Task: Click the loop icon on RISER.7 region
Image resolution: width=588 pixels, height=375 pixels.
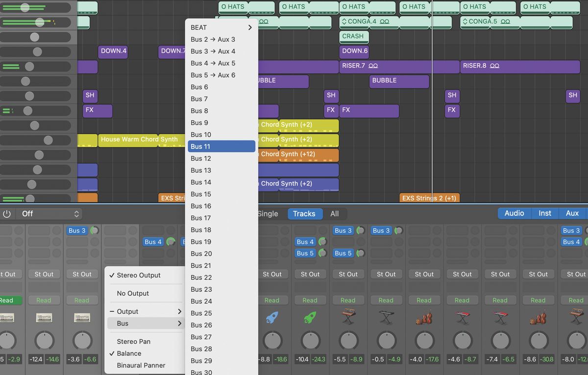Action: [x=373, y=67]
